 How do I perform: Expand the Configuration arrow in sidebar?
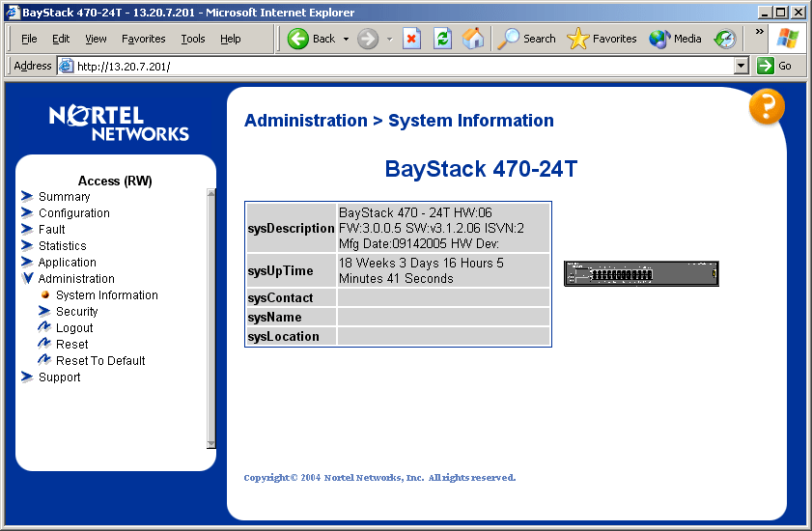point(27,212)
